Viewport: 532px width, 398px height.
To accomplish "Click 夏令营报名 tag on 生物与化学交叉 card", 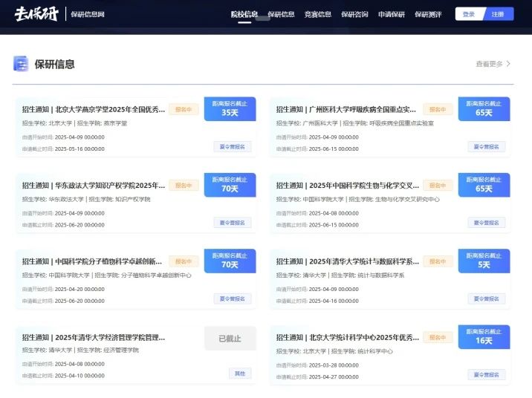I will coord(487,223).
